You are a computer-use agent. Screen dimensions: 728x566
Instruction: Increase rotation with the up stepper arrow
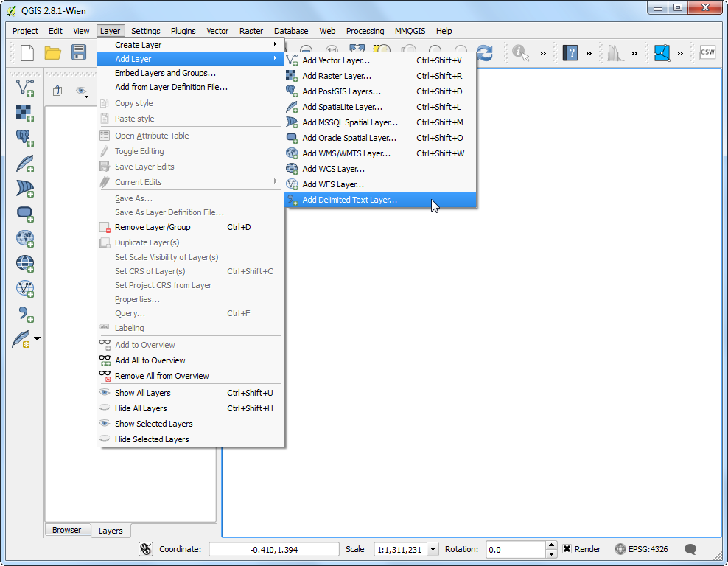551,545
